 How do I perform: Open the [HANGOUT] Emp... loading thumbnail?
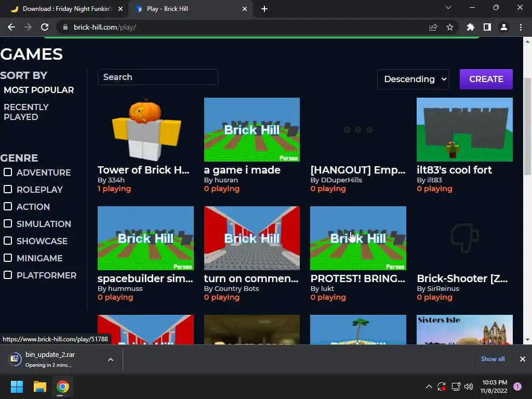358,129
